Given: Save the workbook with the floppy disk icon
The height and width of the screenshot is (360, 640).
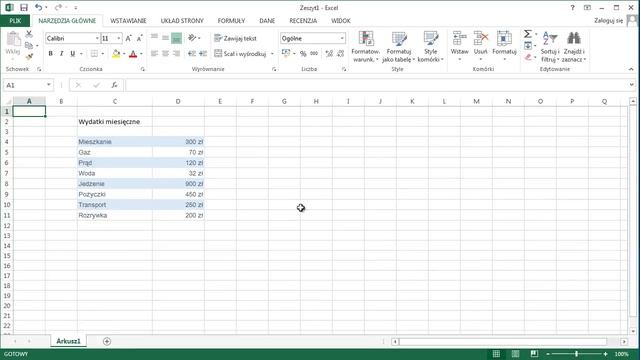Looking at the screenshot, I should (24, 8).
